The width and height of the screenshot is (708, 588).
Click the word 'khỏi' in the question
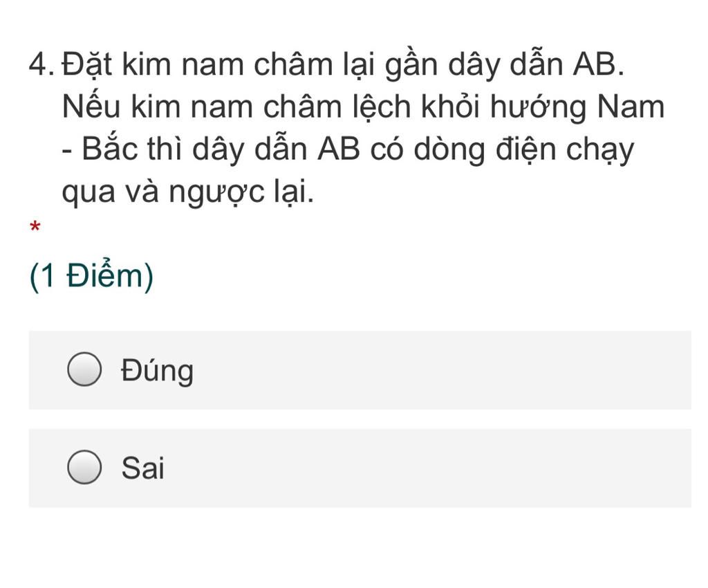[x=449, y=107]
